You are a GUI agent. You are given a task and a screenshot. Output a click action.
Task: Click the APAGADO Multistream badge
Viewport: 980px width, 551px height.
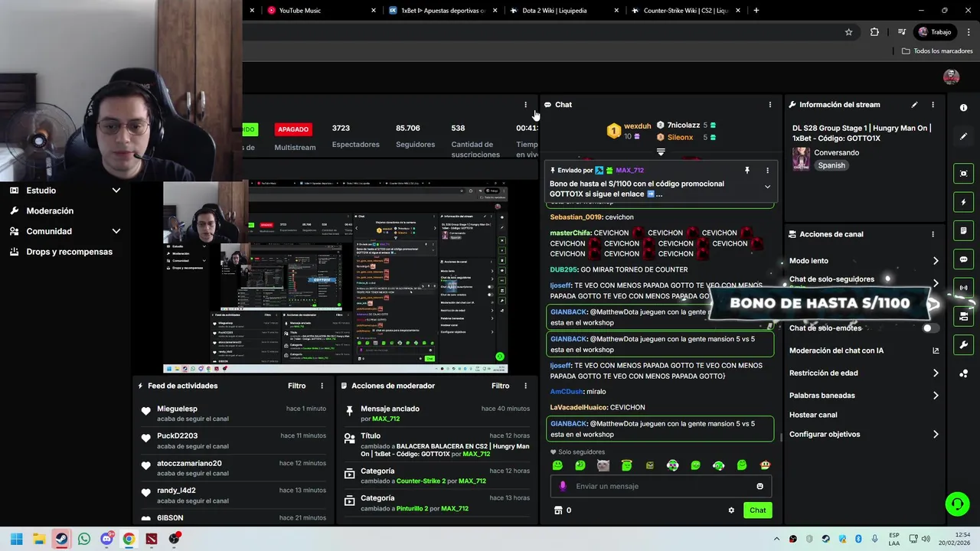(293, 129)
